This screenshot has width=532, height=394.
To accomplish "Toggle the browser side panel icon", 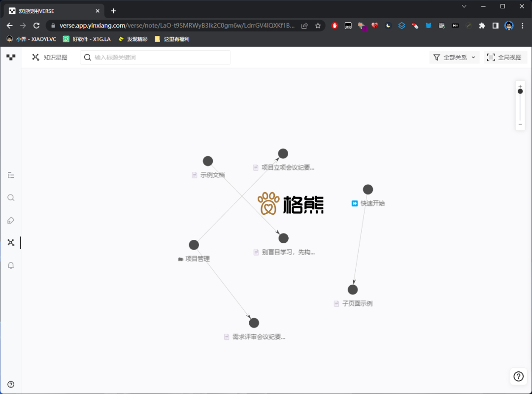I will click(x=496, y=26).
